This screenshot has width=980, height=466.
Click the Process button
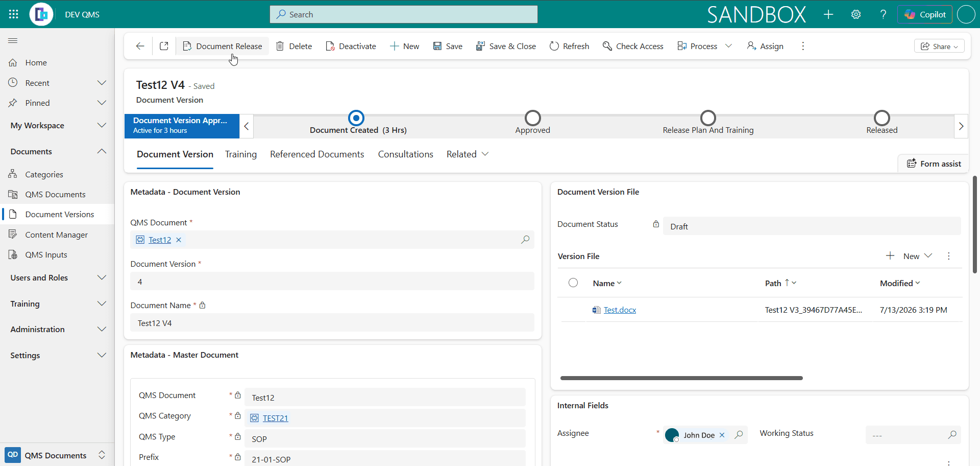[697, 46]
